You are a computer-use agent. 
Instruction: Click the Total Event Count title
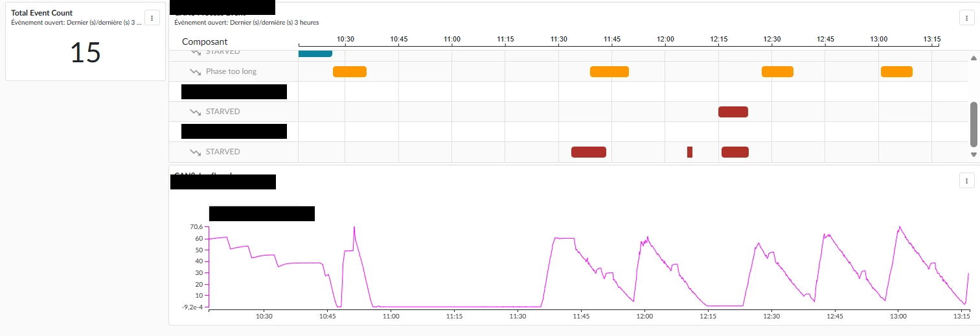point(42,13)
